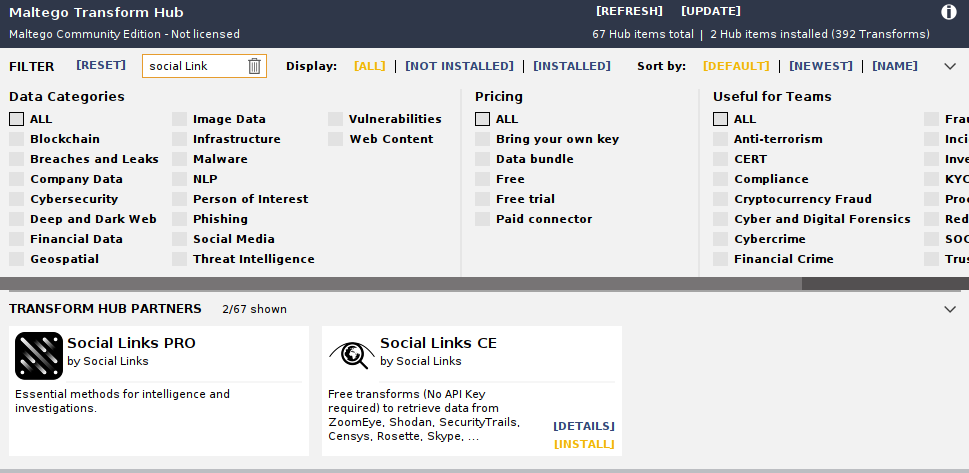Enable the Blockchain data category checkbox
The width and height of the screenshot is (969, 473).
17,139
